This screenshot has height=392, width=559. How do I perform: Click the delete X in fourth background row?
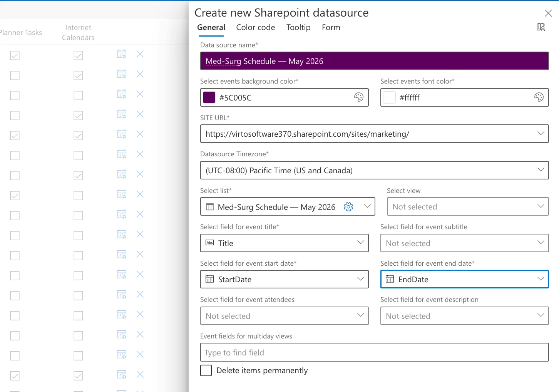click(x=140, y=114)
